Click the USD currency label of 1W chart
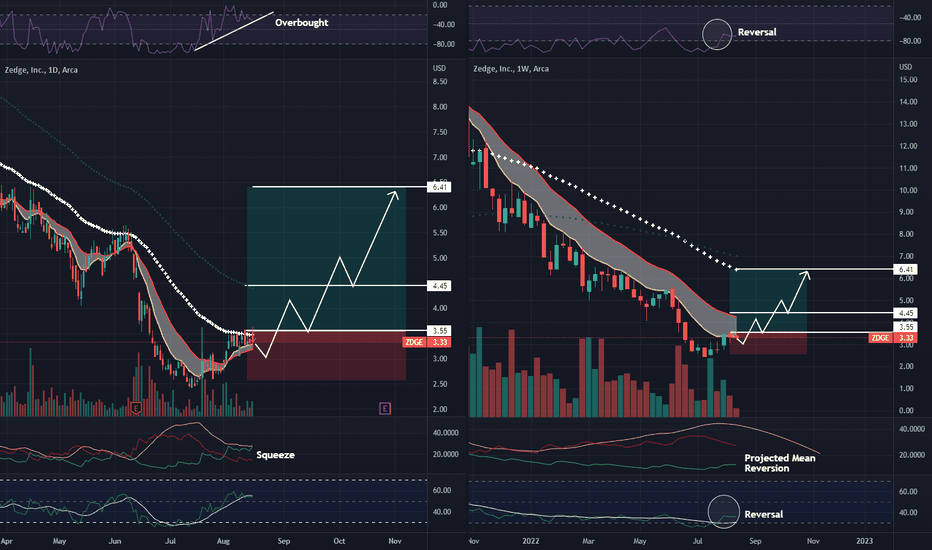The image size is (932, 550). [905, 67]
